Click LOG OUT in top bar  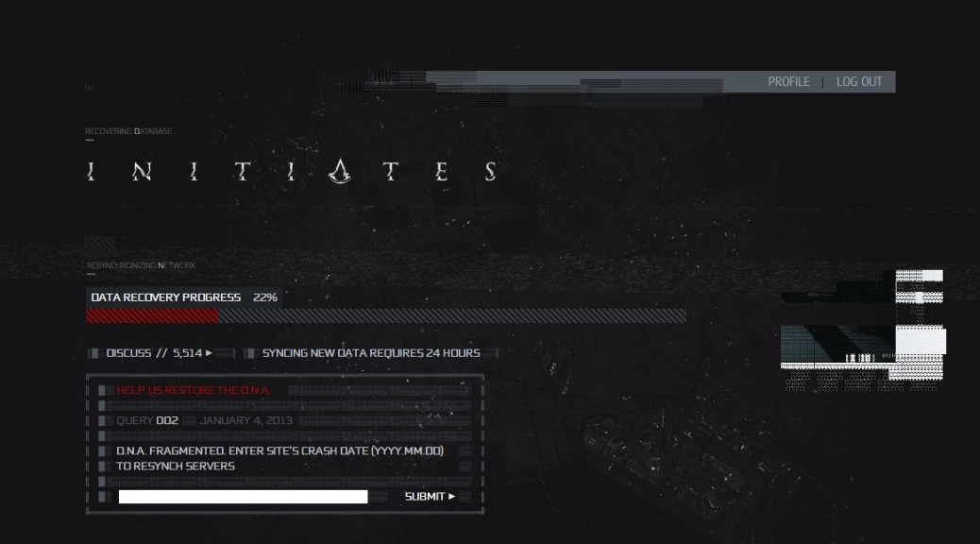click(x=859, y=82)
